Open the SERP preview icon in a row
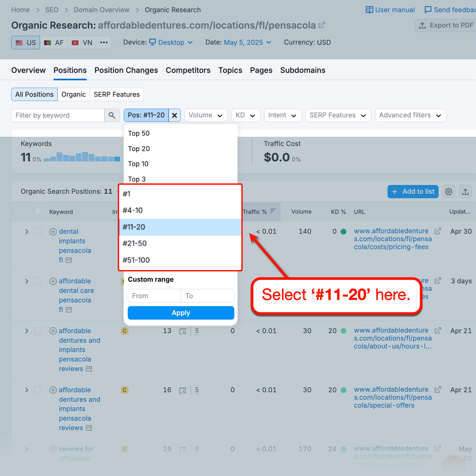Image resolution: width=476 pixels, height=476 pixels. 183,331
